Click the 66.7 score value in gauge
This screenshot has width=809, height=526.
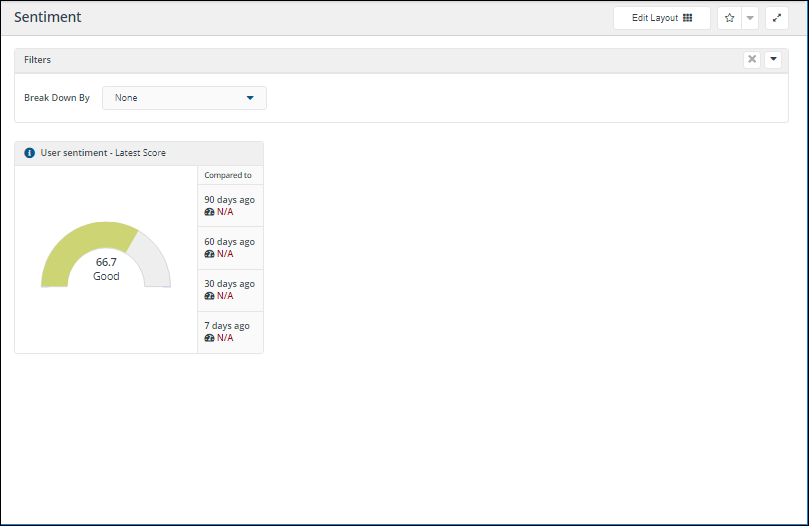106,262
